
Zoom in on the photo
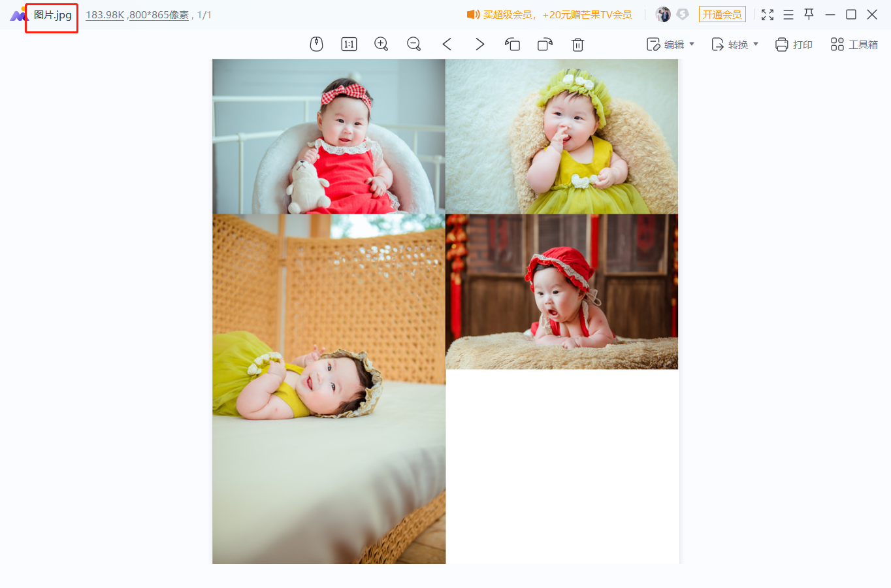[x=381, y=44]
